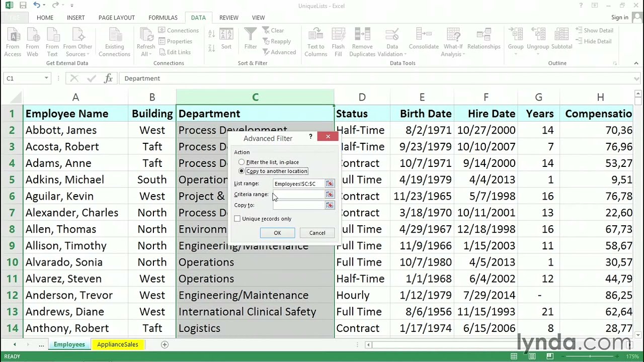Open the INSERT ribbon tab
644x362 pixels.
click(x=76, y=18)
